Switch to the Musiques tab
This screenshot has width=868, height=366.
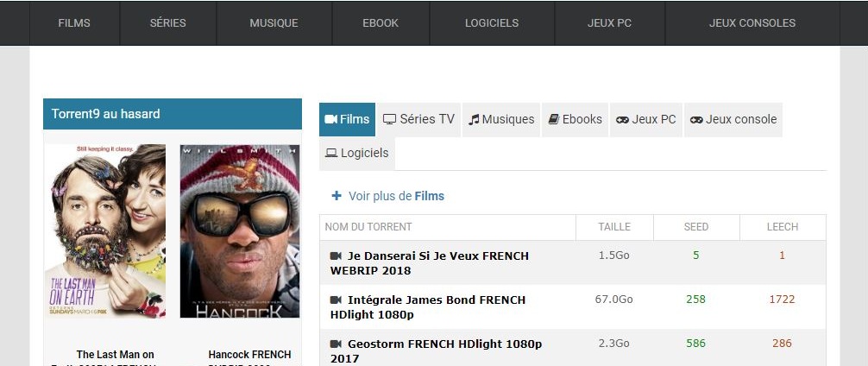[501, 120]
